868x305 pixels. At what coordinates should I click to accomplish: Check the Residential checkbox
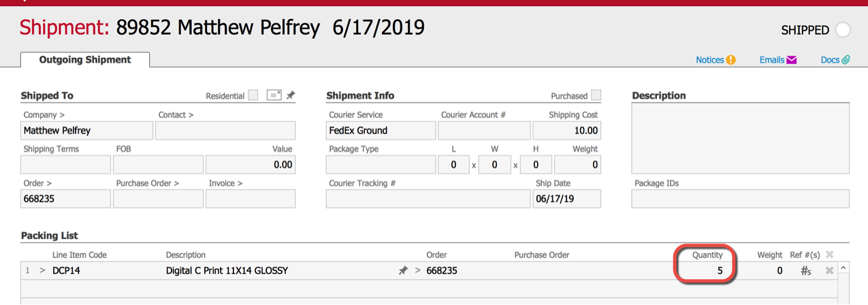(x=253, y=95)
